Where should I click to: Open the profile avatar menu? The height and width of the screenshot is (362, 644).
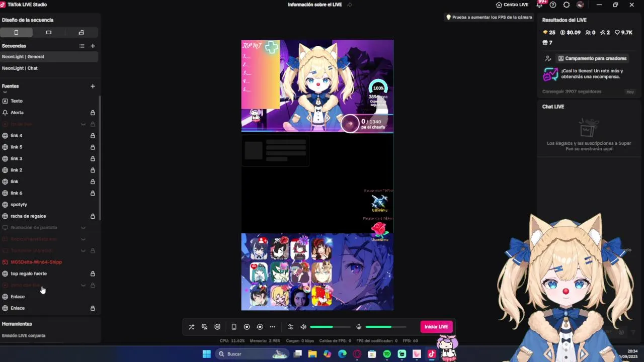[580, 5]
